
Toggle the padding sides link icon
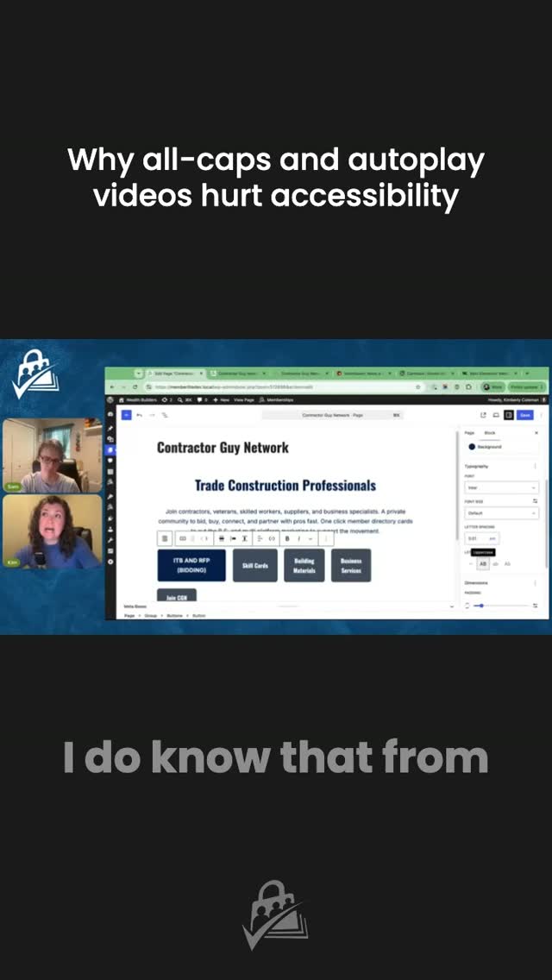pyautogui.click(x=467, y=606)
